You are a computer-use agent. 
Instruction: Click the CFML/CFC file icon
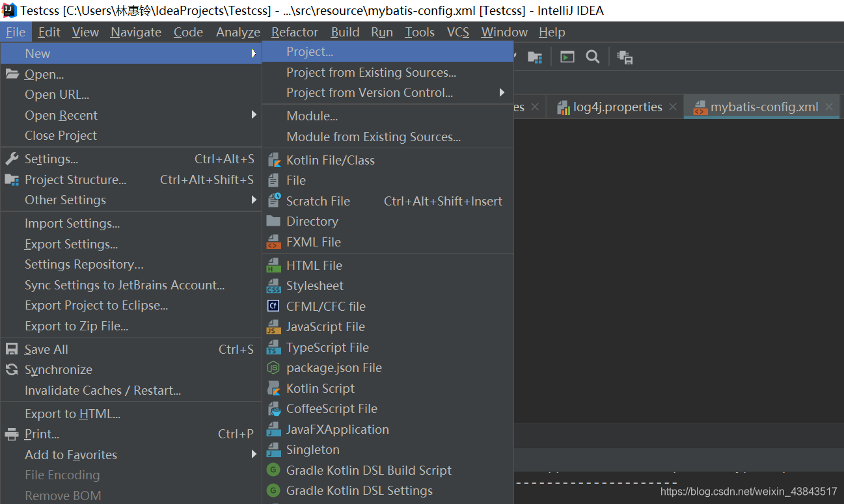click(x=273, y=306)
